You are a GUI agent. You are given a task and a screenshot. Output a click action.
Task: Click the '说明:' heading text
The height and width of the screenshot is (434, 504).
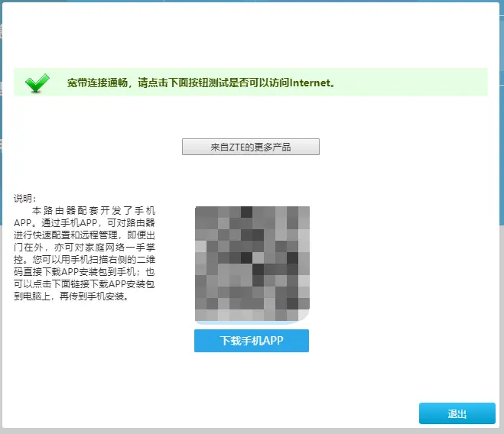(24, 199)
